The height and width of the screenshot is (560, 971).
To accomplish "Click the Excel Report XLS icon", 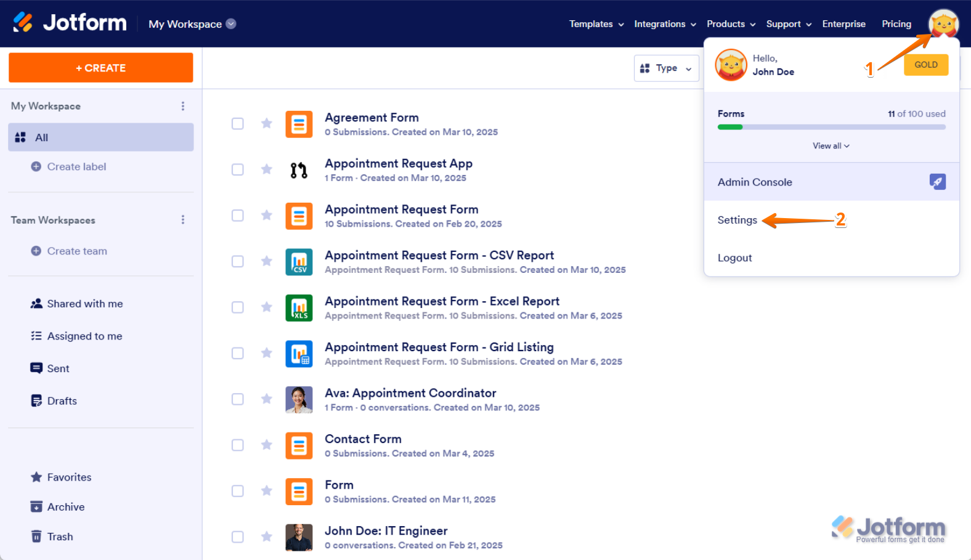I will tap(299, 307).
